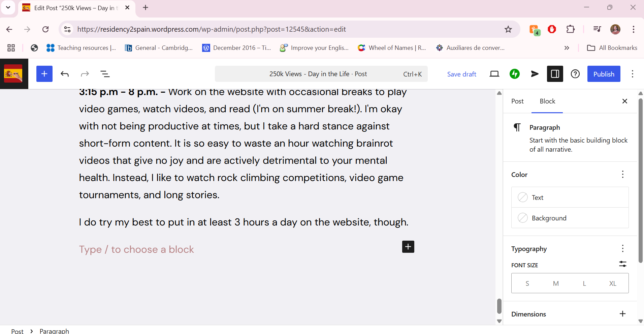Click Save draft link
644x334 pixels.
click(461, 74)
